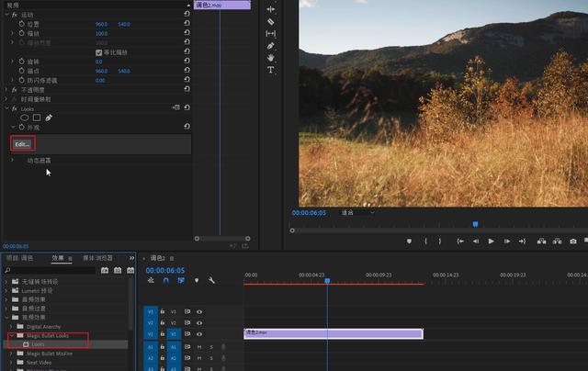The height and width of the screenshot is (371, 588).
Task: Click the Lift button
Action: (x=541, y=242)
